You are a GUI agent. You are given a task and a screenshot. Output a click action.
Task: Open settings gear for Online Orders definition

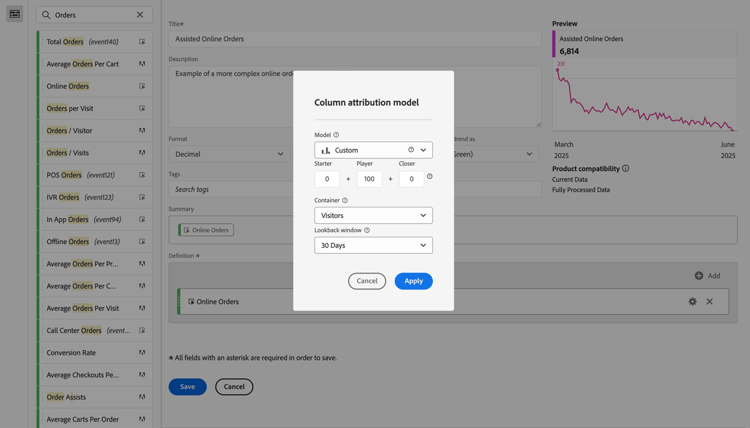pos(692,301)
